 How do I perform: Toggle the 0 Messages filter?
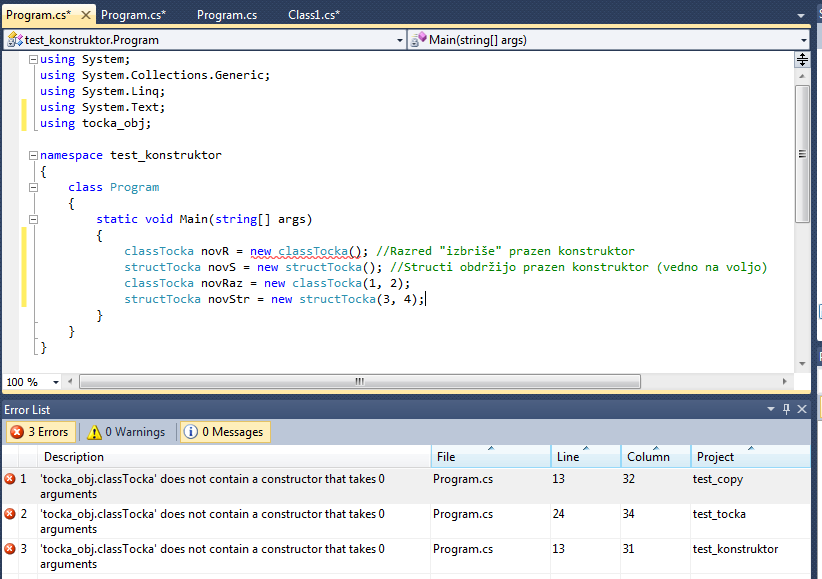224,432
